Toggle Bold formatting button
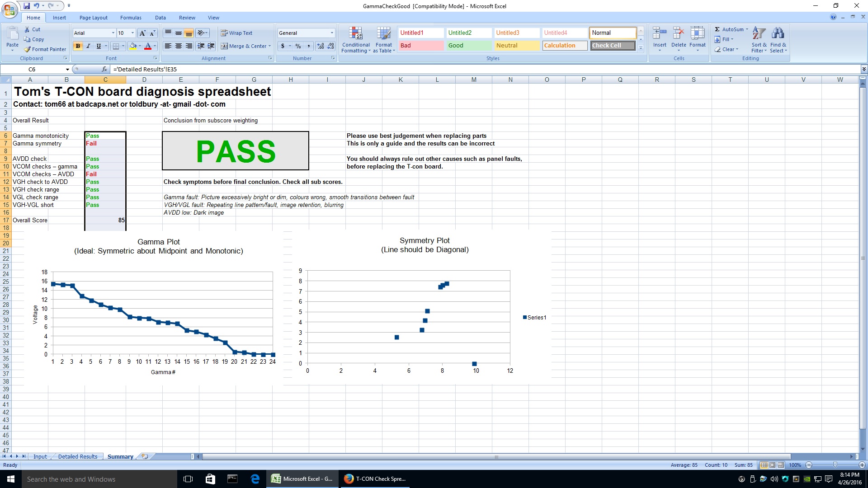Image resolution: width=868 pixels, height=488 pixels. point(78,46)
